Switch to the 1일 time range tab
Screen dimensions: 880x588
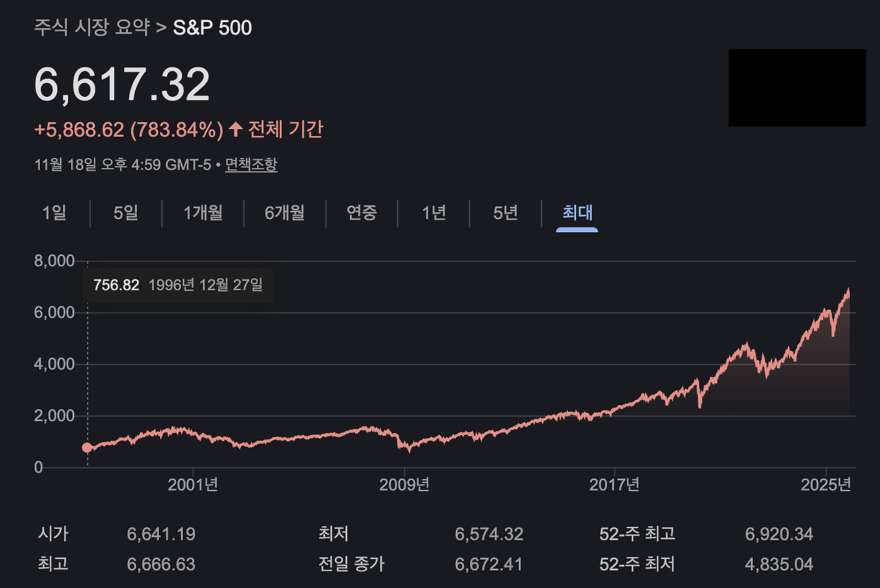pos(53,214)
